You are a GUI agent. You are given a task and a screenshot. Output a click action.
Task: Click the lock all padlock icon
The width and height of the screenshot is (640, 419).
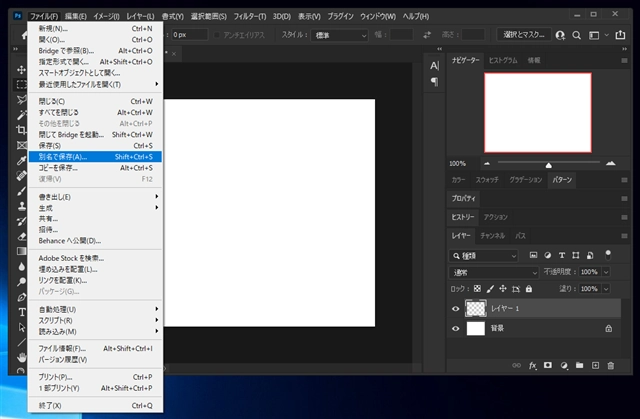click(529, 289)
